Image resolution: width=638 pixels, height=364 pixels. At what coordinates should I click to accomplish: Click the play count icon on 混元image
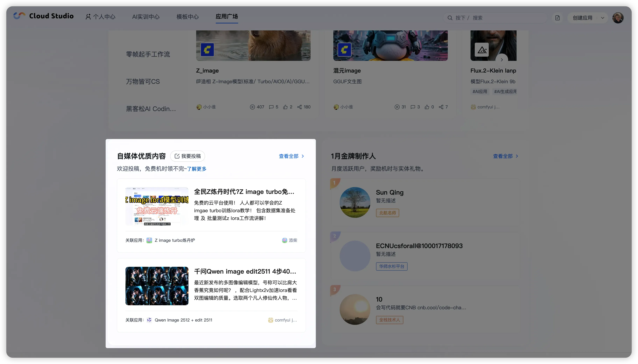point(397,107)
